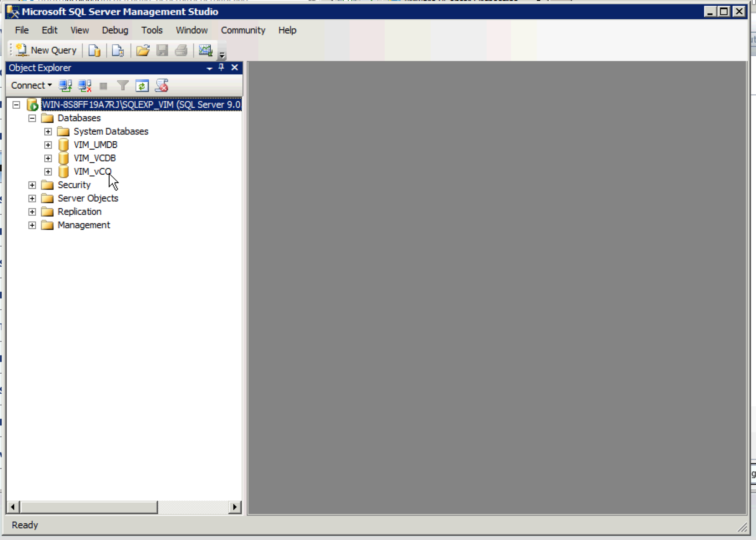Click the New Query button

(47, 51)
